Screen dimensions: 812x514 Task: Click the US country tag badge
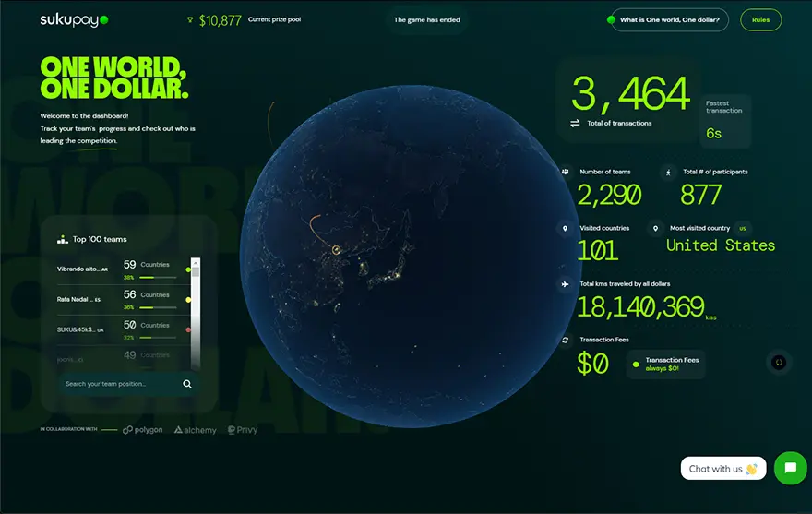point(743,229)
